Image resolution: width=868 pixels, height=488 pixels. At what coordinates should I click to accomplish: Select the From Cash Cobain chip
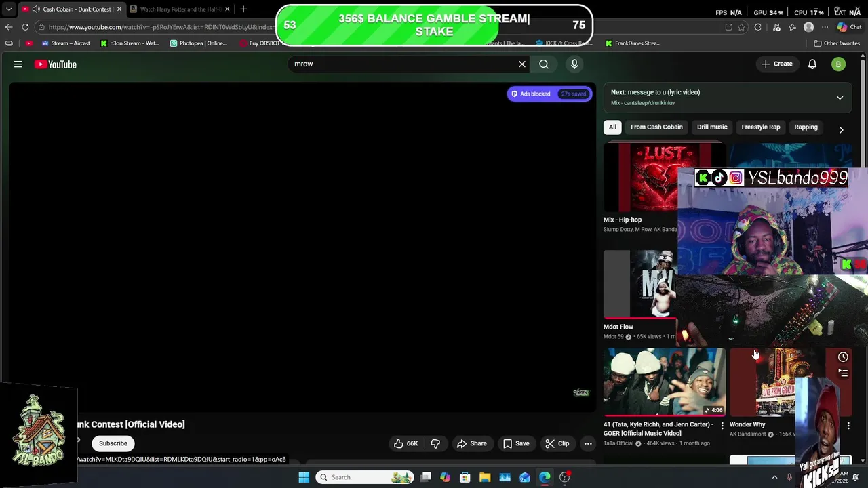pyautogui.click(x=656, y=127)
